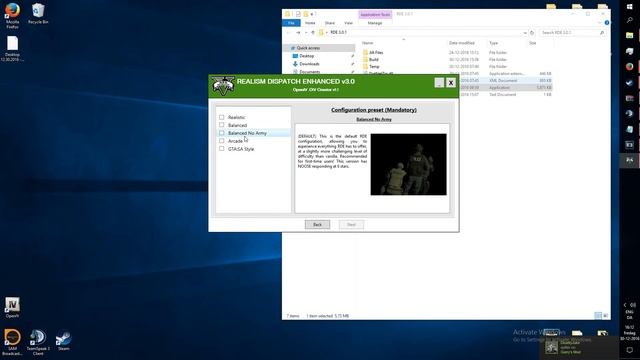The height and width of the screenshot is (360, 640).
Task: Select the Desktop text file icon
Action: [12, 48]
